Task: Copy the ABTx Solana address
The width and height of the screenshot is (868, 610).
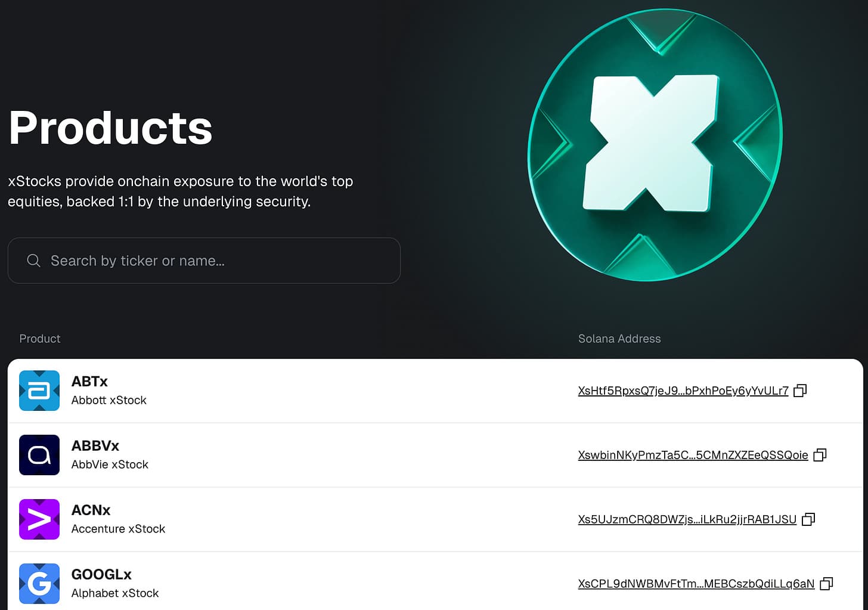Action: pyautogui.click(x=800, y=391)
